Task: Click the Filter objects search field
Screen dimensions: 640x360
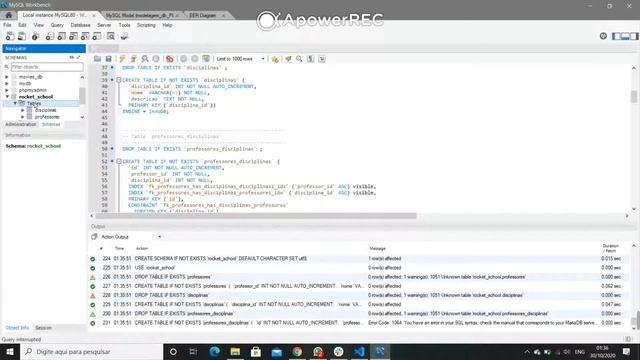Action: point(47,67)
